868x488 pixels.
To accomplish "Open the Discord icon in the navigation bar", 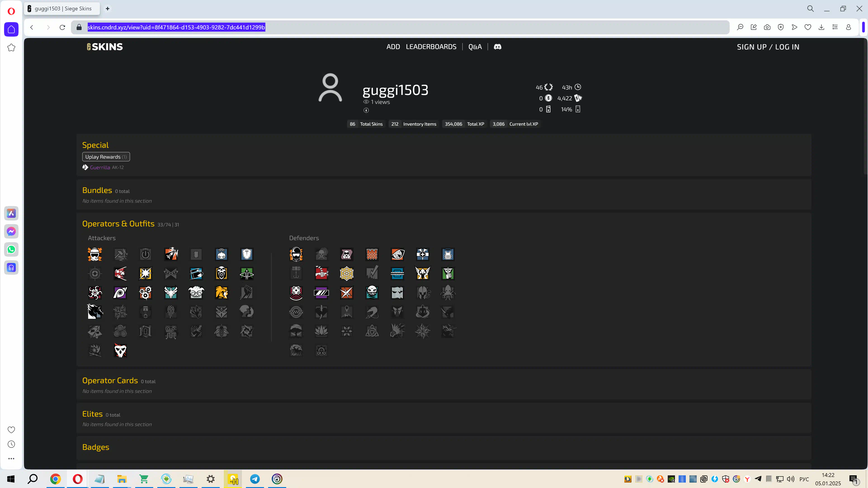I will [497, 47].
